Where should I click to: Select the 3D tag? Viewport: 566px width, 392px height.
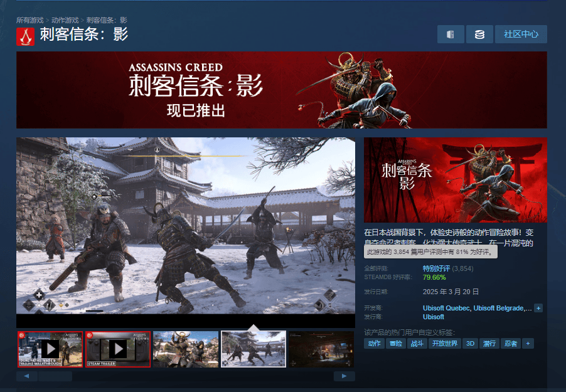click(x=471, y=344)
